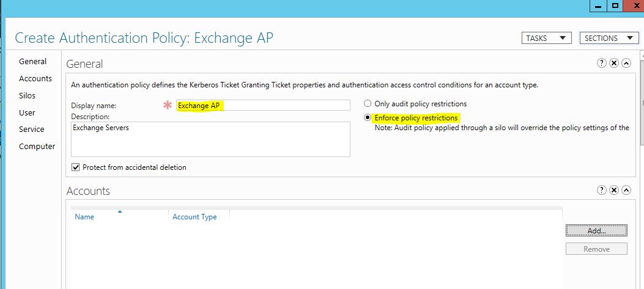The height and width of the screenshot is (289, 644).
Task: Go to Accounts in left navigation
Action: 35,78
